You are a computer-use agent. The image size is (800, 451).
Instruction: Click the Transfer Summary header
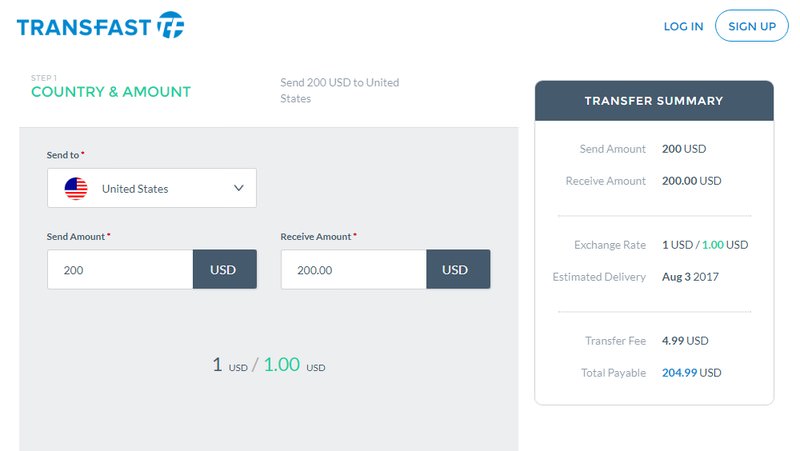pyautogui.click(x=654, y=101)
